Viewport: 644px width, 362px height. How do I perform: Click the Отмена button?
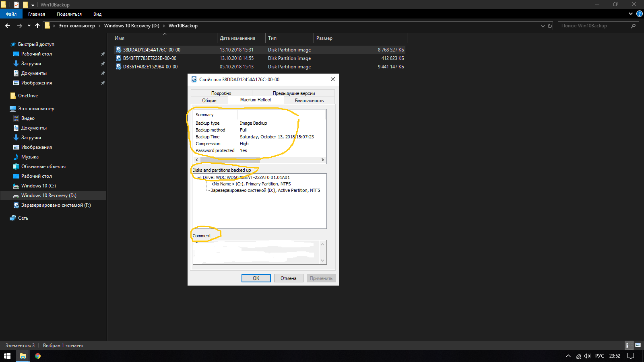pyautogui.click(x=289, y=278)
